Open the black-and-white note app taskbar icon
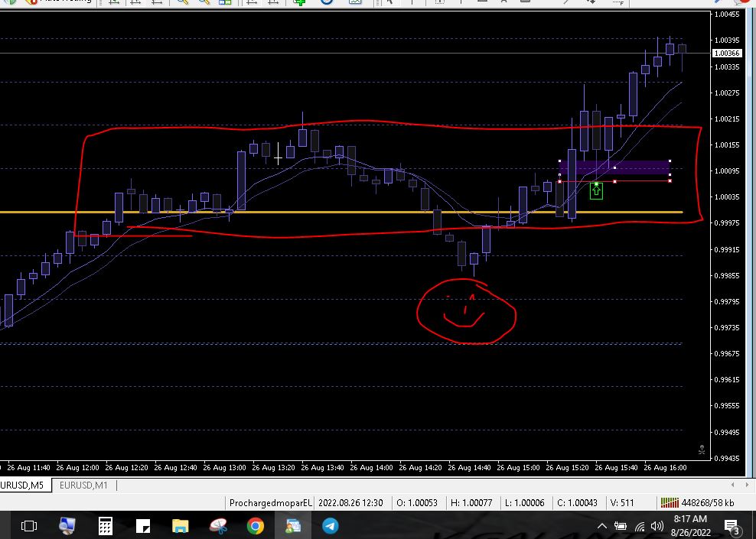 (x=143, y=526)
